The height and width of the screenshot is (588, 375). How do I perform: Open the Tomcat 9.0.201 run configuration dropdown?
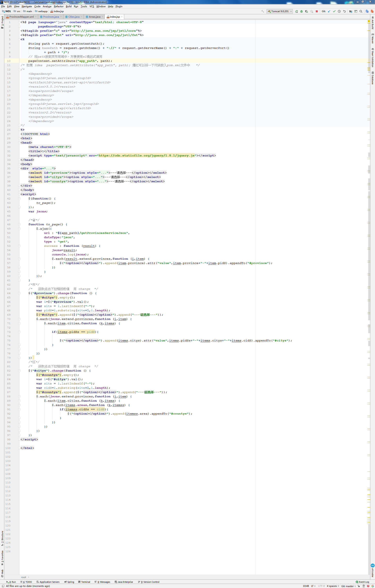[280, 11]
